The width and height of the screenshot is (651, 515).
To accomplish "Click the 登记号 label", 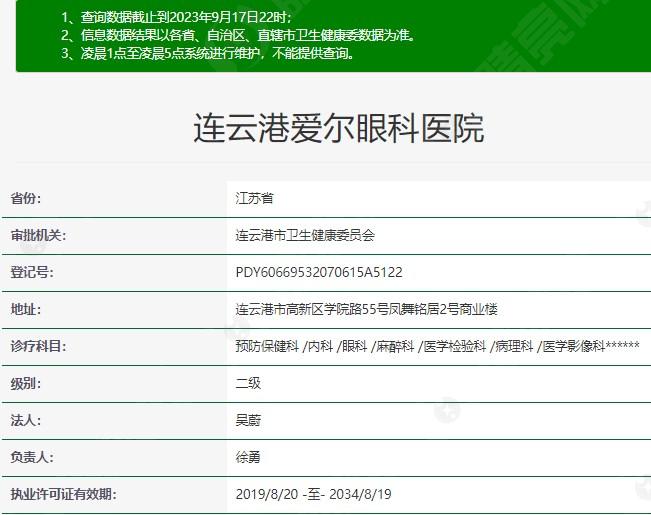I will [x=32, y=272].
